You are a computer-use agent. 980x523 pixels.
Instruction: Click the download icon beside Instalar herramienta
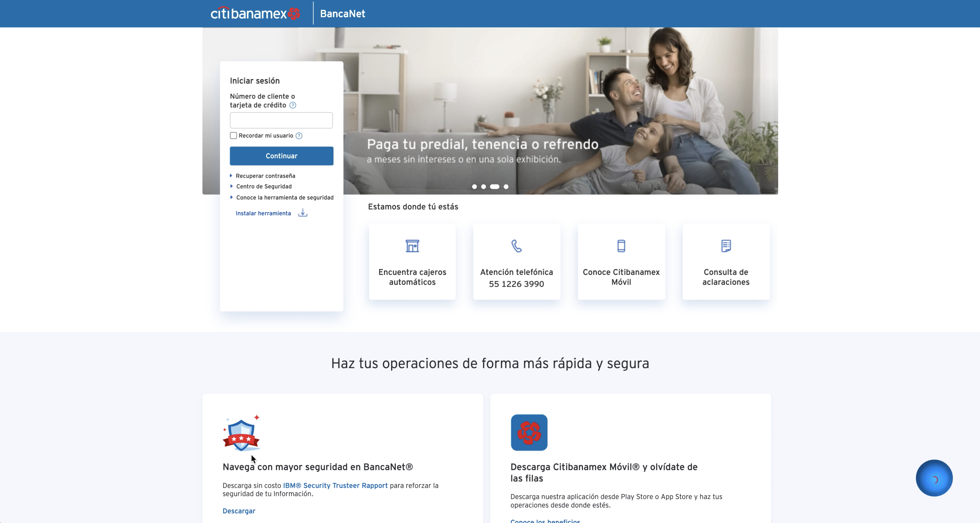303,213
